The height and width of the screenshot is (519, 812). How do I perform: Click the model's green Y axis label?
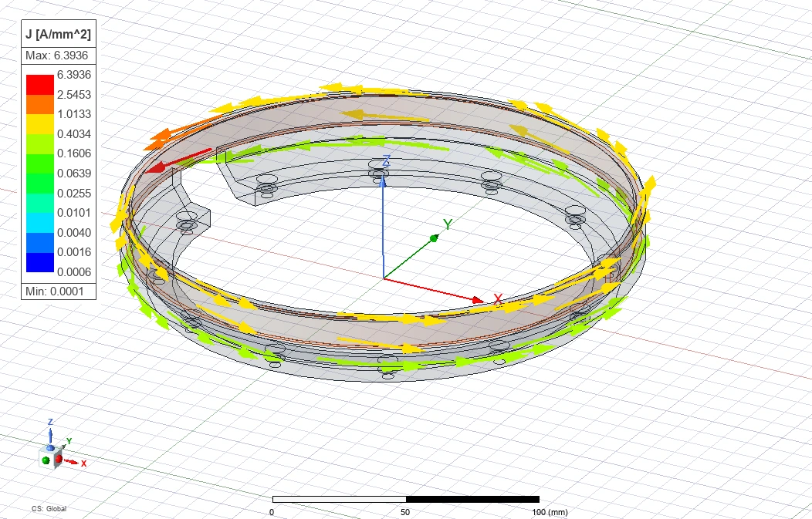click(448, 224)
